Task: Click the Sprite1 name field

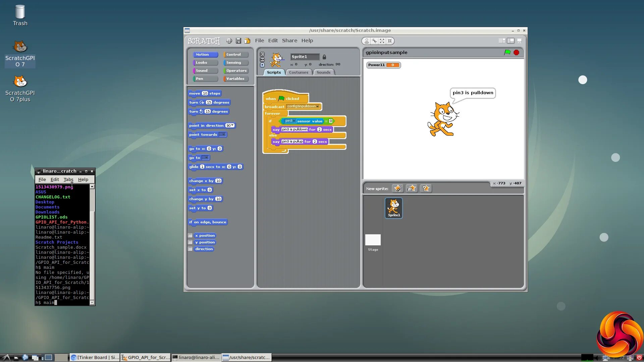Action: [305, 57]
